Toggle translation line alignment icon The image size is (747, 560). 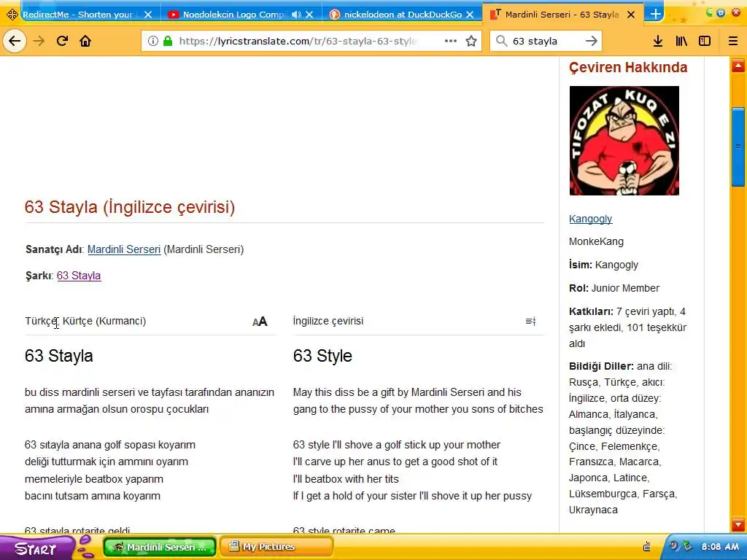click(531, 322)
